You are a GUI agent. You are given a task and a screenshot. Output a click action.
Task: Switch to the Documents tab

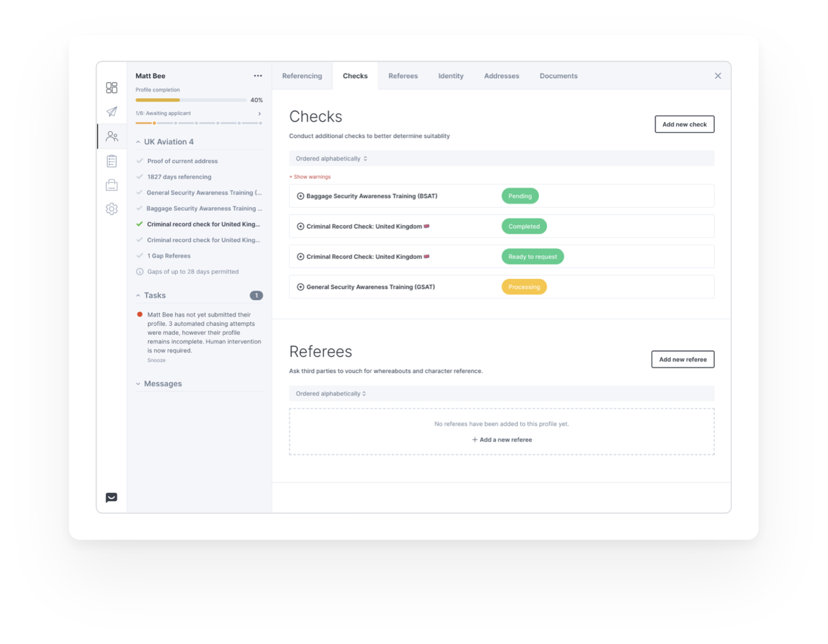pos(558,76)
